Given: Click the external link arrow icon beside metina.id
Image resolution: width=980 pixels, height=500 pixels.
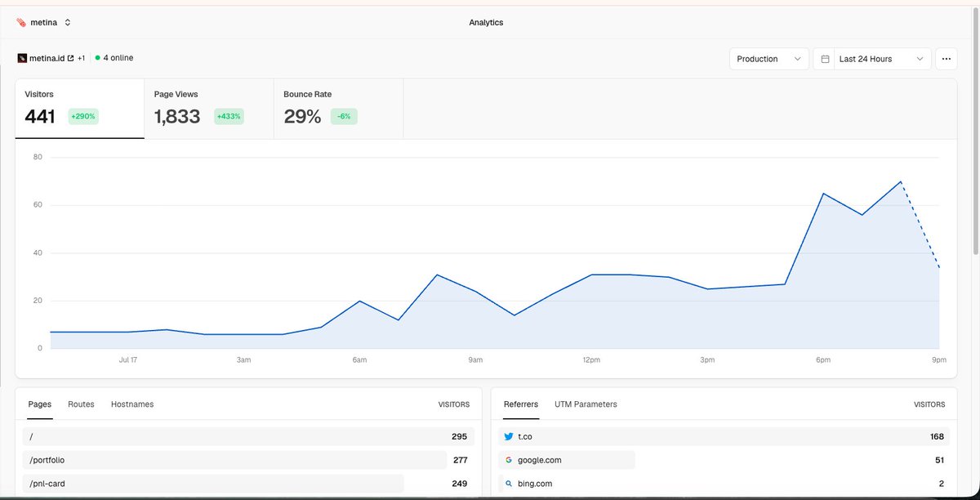Looking at the screenshot, I should [x=70, y=58].
